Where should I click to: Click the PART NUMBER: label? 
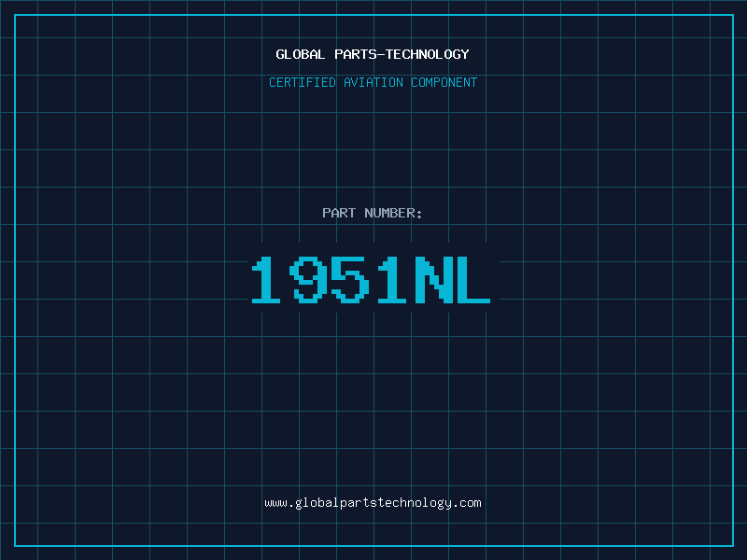pyautogui.click(x=373, y=213)
